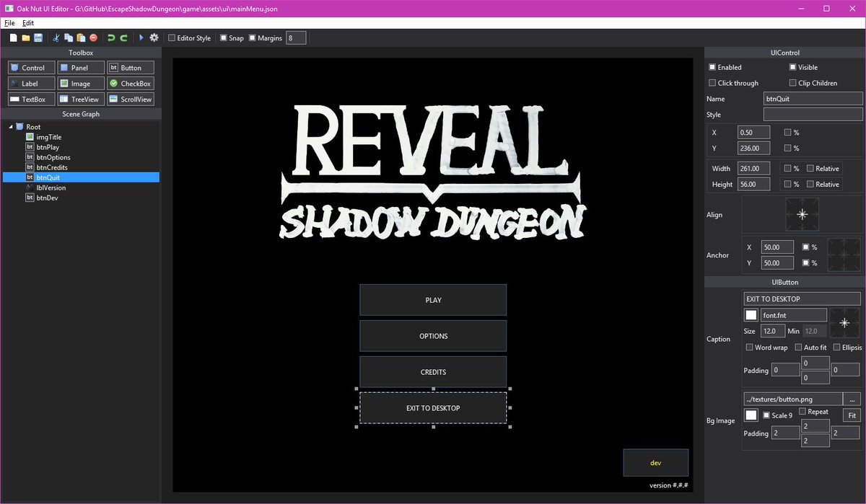Select the ScrollView tool in Toolbox
This screenshot has width=866, height=504.
(x=131, y=100)
